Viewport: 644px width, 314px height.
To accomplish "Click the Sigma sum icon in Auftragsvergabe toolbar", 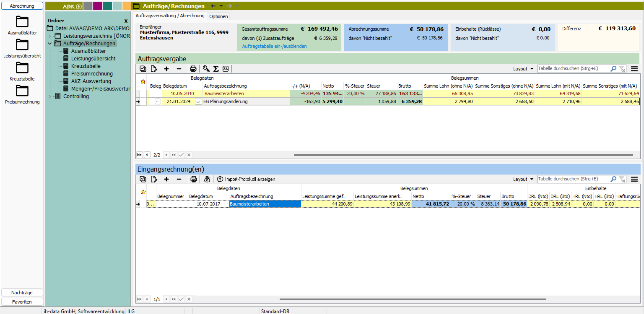I will (216, 69).
